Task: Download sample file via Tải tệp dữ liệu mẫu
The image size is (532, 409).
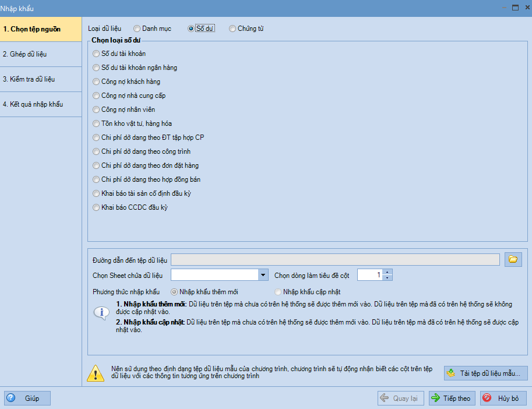Action: point(485,373)
